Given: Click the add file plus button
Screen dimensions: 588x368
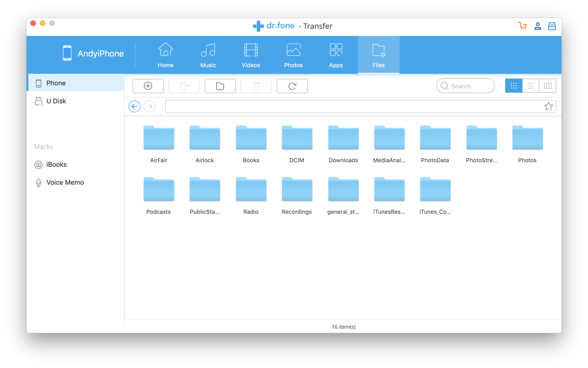Looking at the screenshot, I should [148, 86].
